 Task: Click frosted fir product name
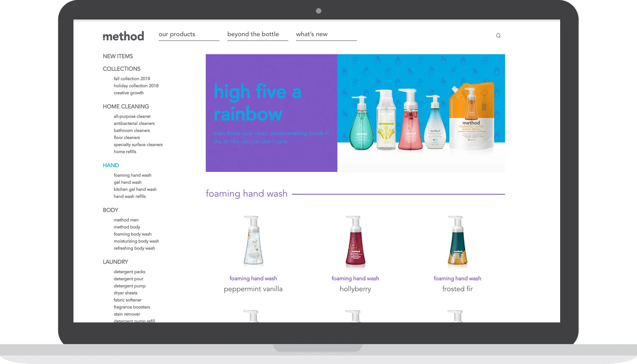(x=457, y=289)
